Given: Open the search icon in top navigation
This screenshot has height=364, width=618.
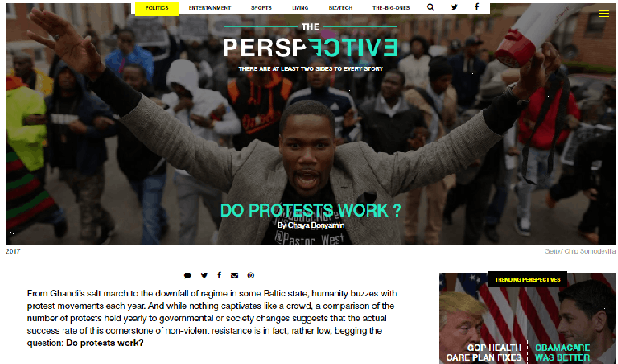Looking at the screenshot, I should click(x=430, y=7).
